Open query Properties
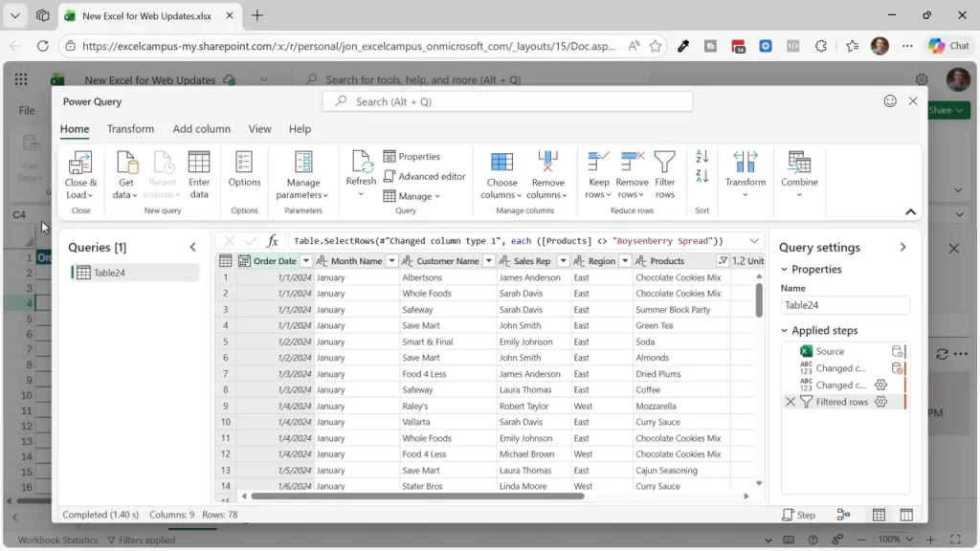Screen dimensions: 980x551 [416, 156]
